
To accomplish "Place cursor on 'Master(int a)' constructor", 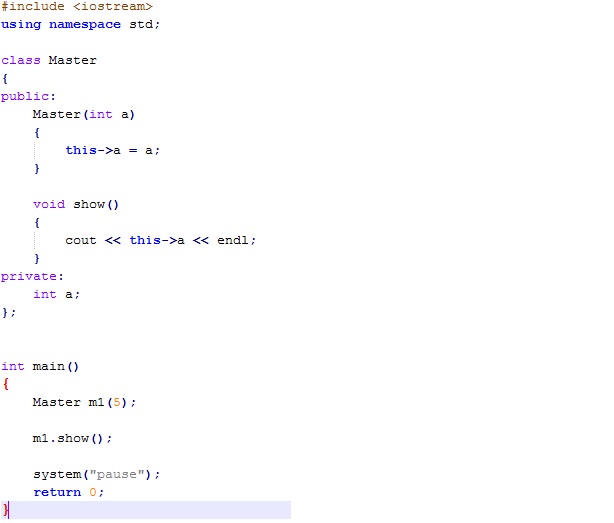I will (x=84, y=114).
